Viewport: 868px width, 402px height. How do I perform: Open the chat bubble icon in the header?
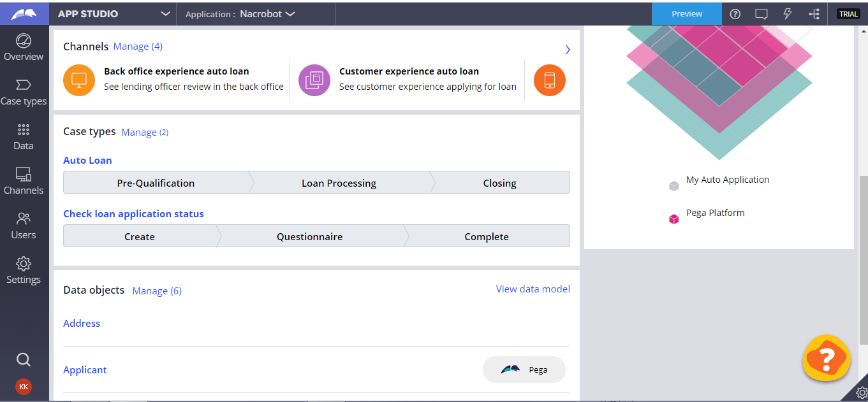pos(761,14)
